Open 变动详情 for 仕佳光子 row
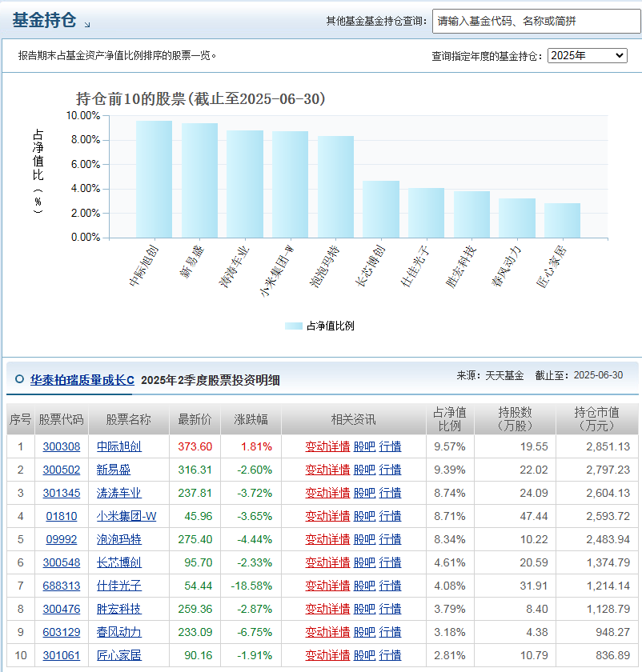 tap(327, 586)
